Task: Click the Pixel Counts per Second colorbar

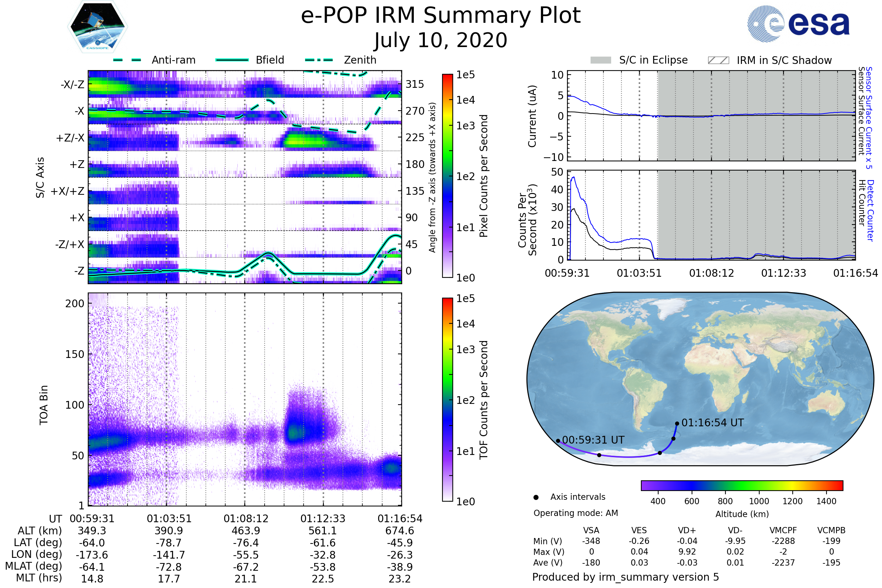Action: coord(447,176)
